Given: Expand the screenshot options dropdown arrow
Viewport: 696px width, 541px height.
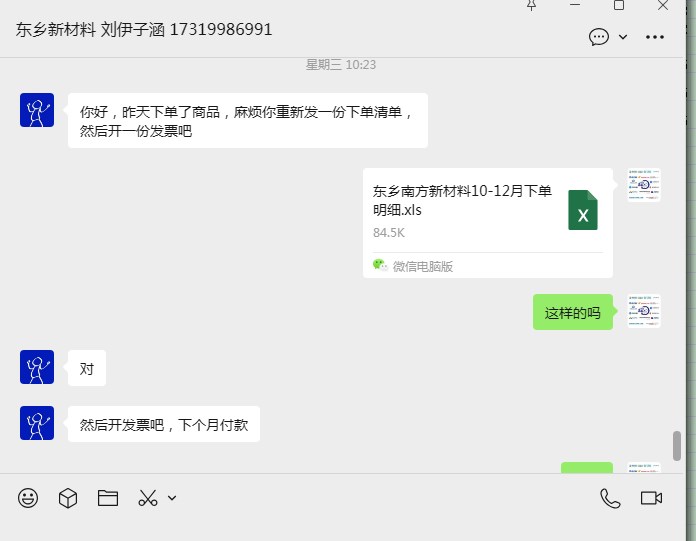Looking at the screenshot, I should click(x=172, y=498).
